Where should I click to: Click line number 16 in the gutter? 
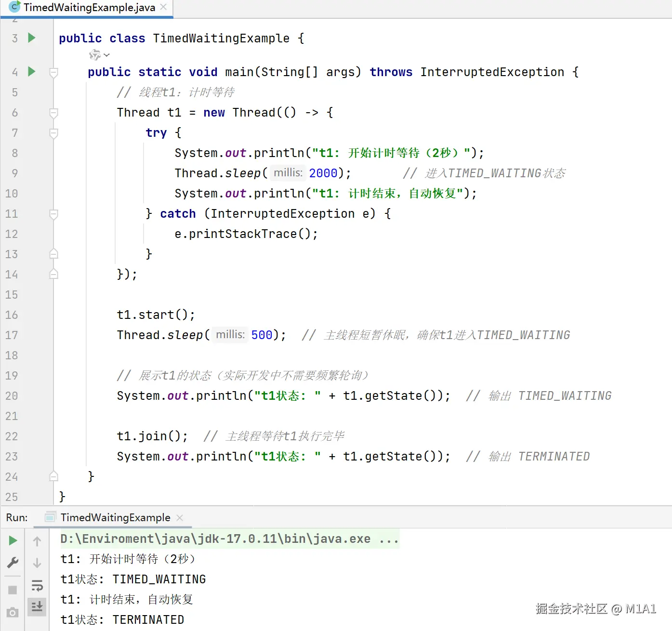[x=12, y=315]
